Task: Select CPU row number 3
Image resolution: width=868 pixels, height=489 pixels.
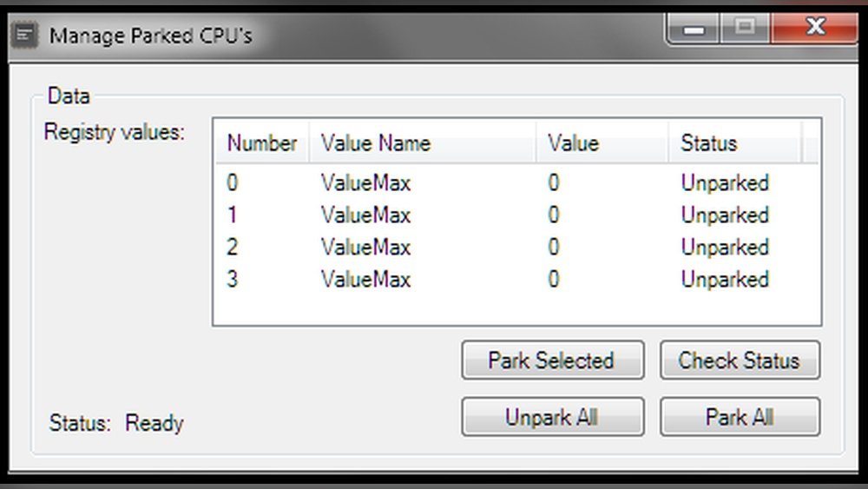Action: pos(233,280)
